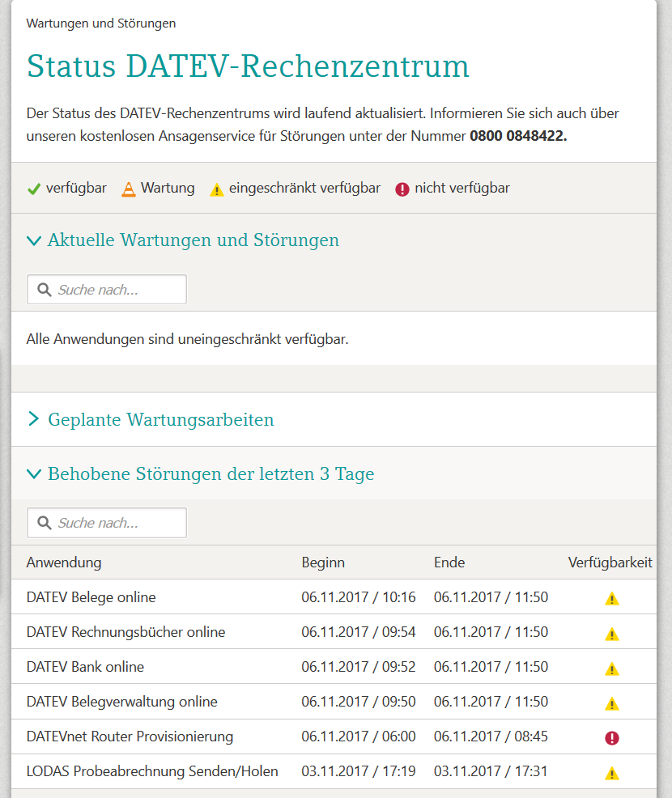Expand Geplante Wartungsarbeiten section
This screenshot has width=672, height=798.
pos(150,419)
